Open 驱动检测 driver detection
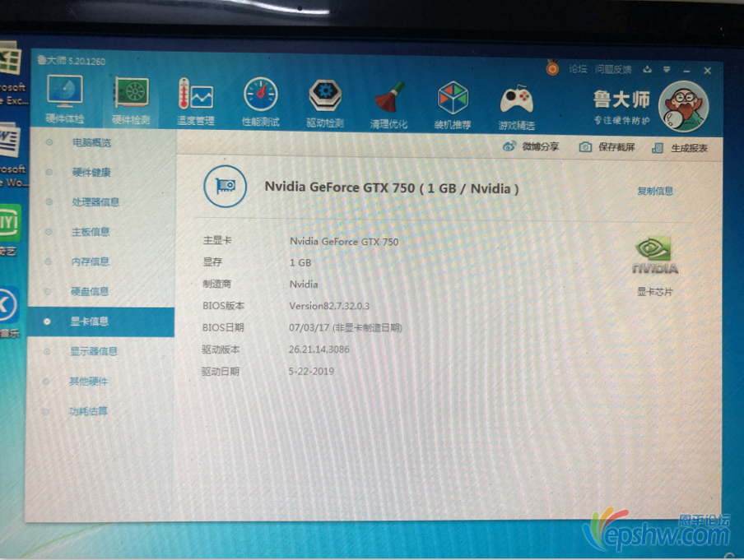The width and height of the screenshot is (744, 560). 325,103
